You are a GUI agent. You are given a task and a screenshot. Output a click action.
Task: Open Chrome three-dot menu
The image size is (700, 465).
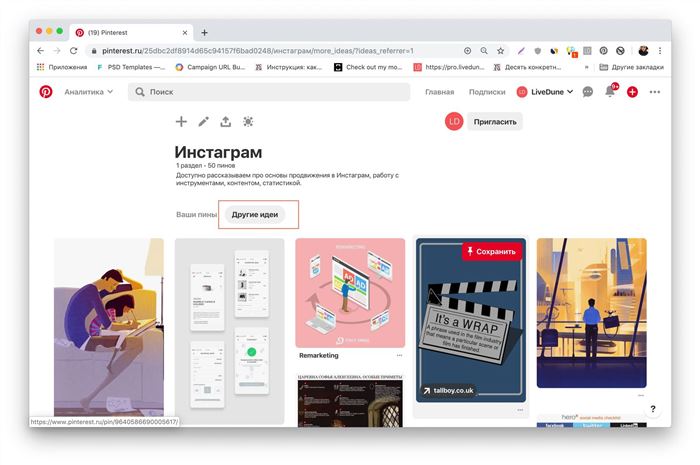tap(660, 51)
